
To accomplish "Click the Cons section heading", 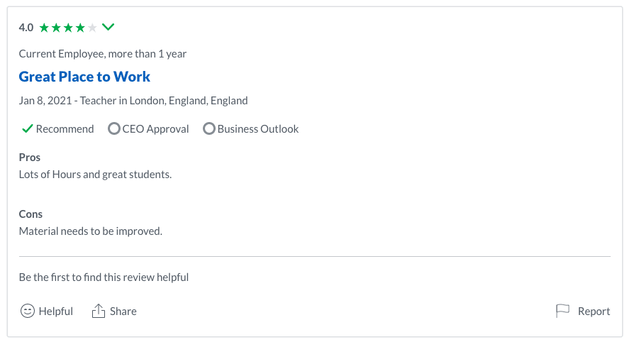I will coord(30,214).
